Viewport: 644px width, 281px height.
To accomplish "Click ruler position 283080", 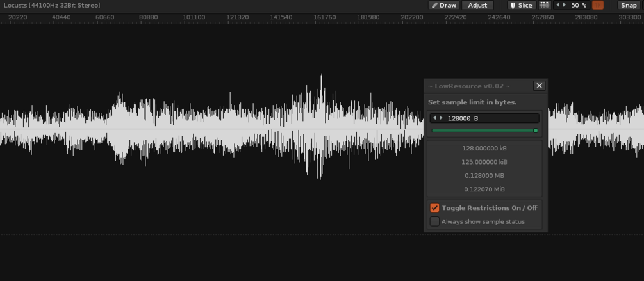I will click(x=586, y=17).
